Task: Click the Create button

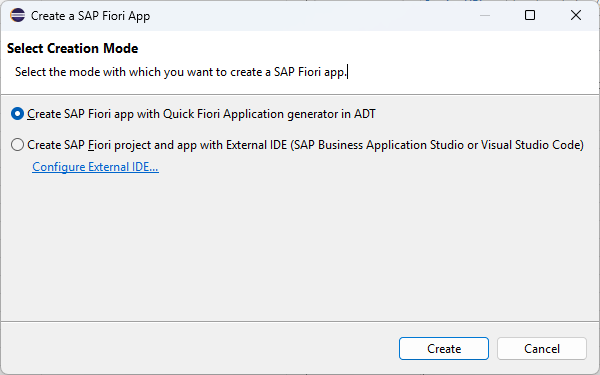Action: click(443, 349)
